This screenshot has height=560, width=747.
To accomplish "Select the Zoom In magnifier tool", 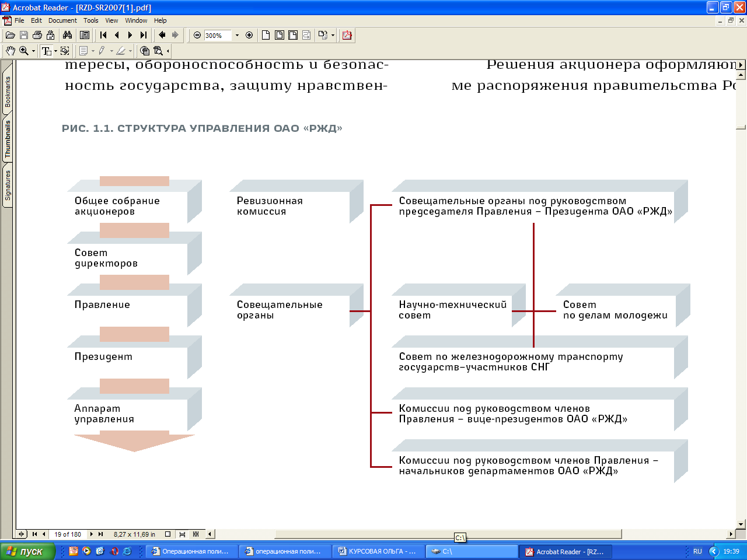I will [x=24, y=51].
